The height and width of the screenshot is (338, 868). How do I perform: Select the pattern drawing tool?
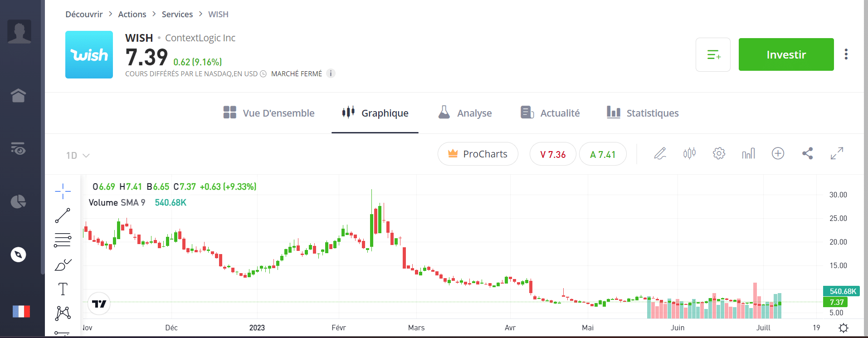click(x=63, y=313)
